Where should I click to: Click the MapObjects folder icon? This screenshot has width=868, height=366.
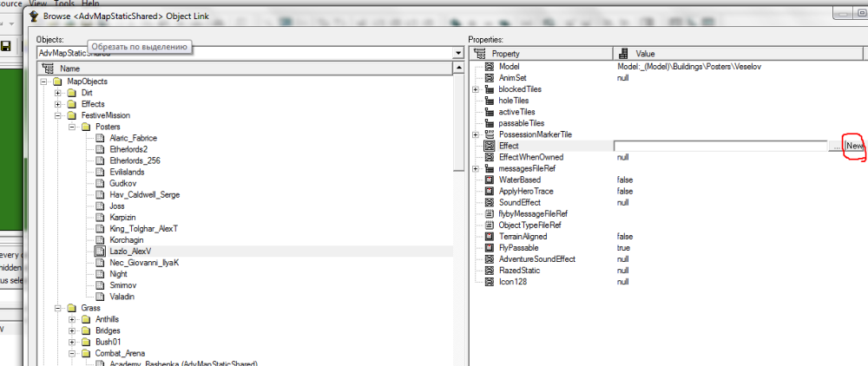(57, 82)
